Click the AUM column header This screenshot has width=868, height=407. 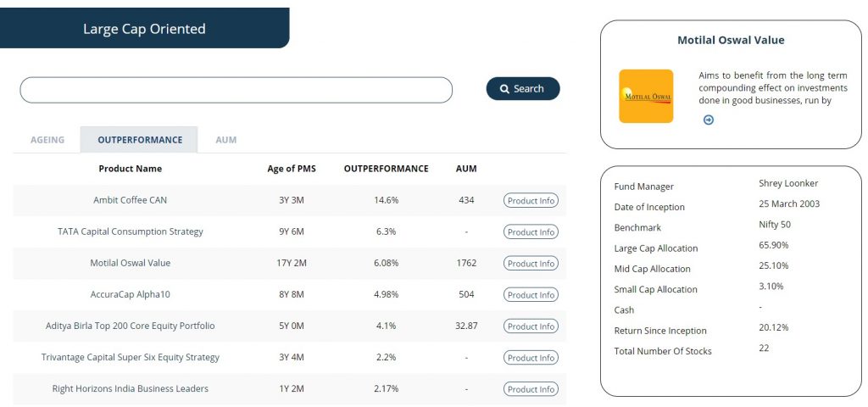click(x=466, y=169)
